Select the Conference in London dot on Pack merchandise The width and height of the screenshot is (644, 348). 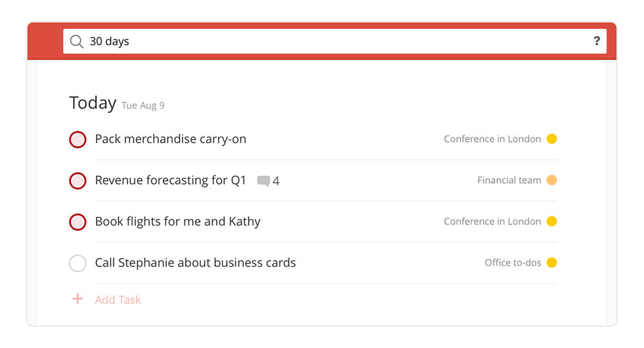point(552,139)
